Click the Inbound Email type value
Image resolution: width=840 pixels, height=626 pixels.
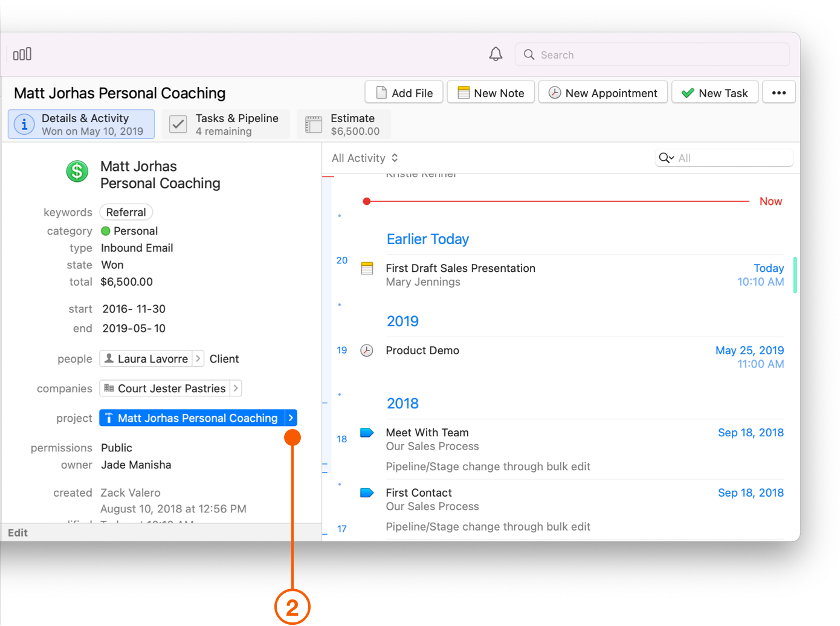pyautogui.click(x=137, y=248)
